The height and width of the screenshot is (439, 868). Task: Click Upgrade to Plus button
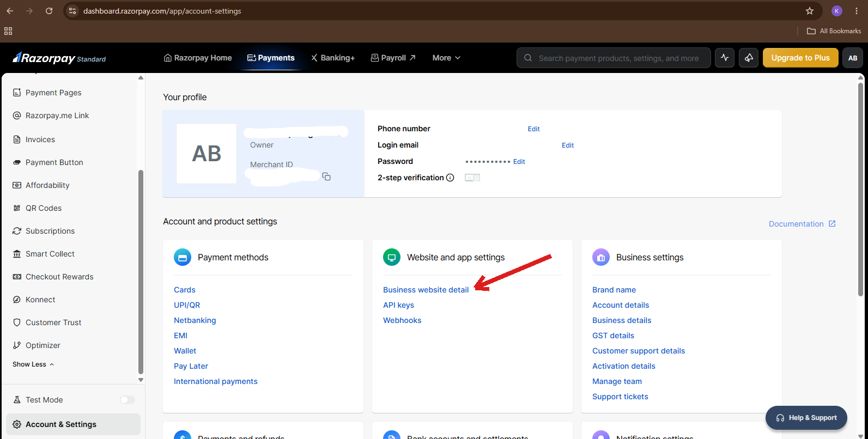800,58
